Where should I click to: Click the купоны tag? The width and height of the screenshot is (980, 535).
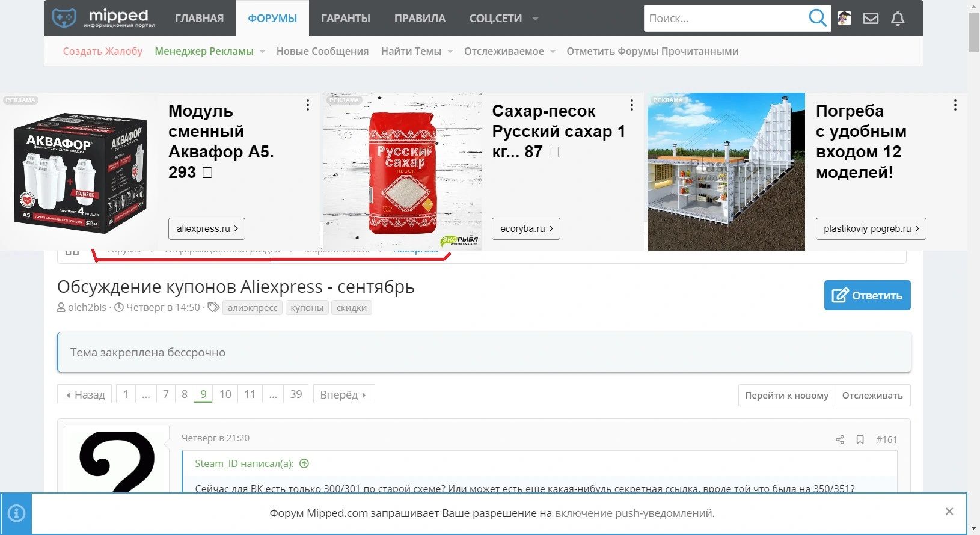pyautogui.click(x=307, y=308)
